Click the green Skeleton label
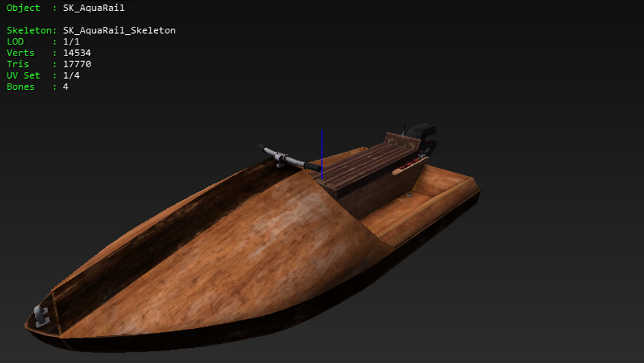644x363 pixels. click(30, 30)
